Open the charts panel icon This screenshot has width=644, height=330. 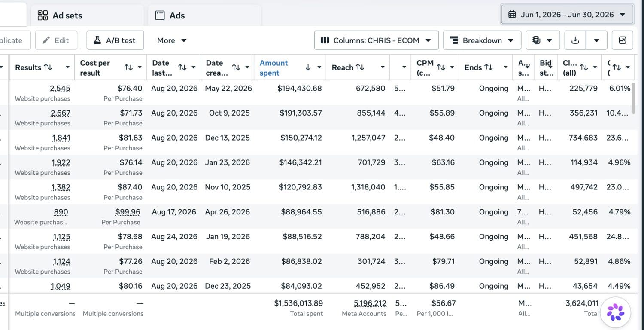click(x=623, y=40)
